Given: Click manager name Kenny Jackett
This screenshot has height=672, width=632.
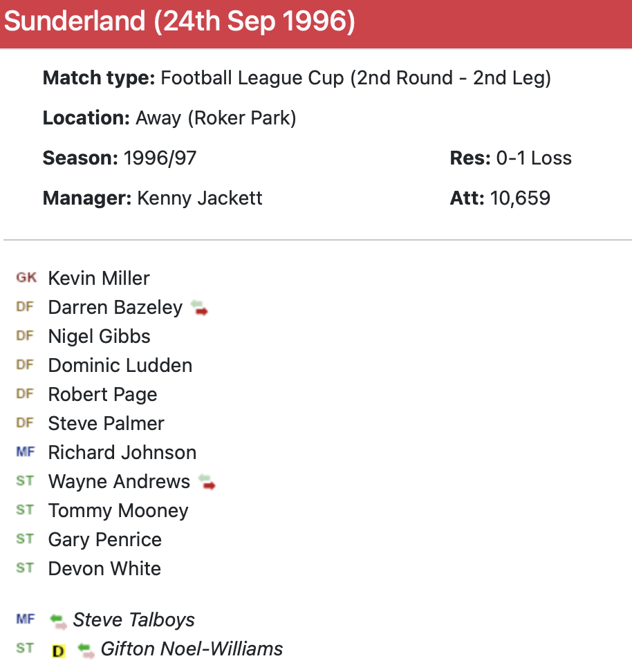Looking at the screenshot, I should click(x=200, y=198).
